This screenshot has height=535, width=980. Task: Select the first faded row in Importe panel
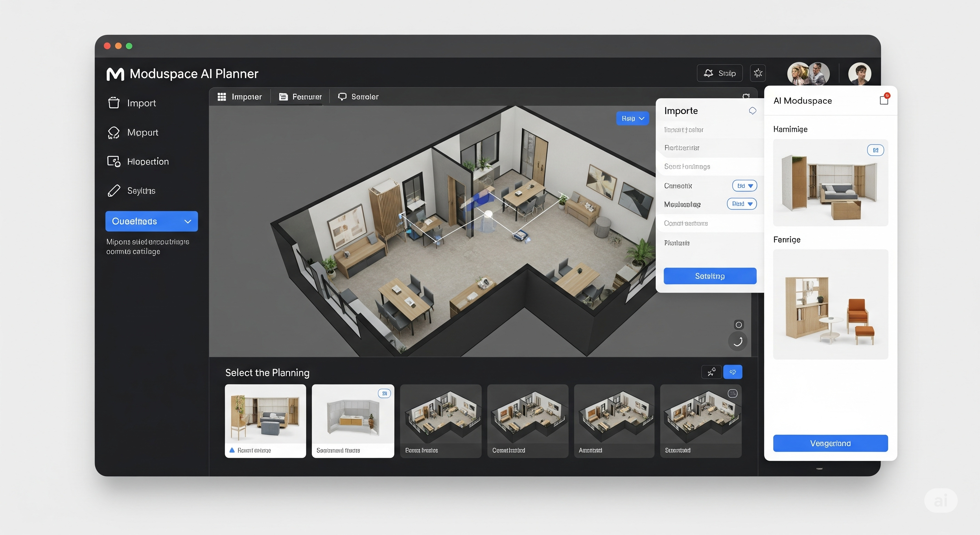[710, 130]
